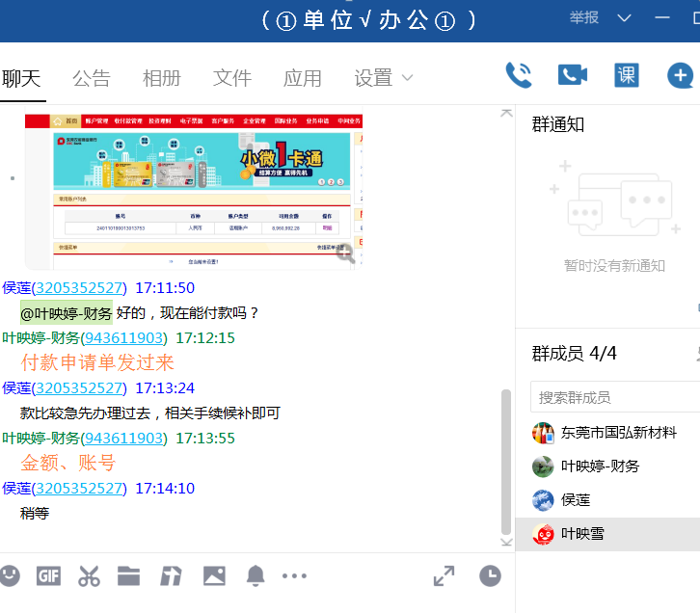The height and width of the screenshot is (613, 700).
Task: Open the 课 classroom feature icon
Action: [627, 75]
